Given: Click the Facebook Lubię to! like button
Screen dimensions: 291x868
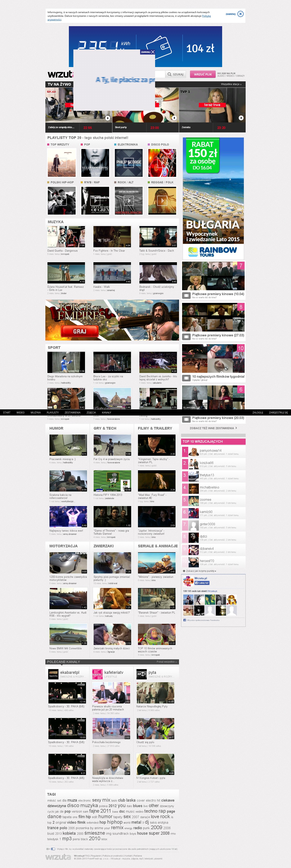Looking at the screenshot, I should [x=202, y=583].
